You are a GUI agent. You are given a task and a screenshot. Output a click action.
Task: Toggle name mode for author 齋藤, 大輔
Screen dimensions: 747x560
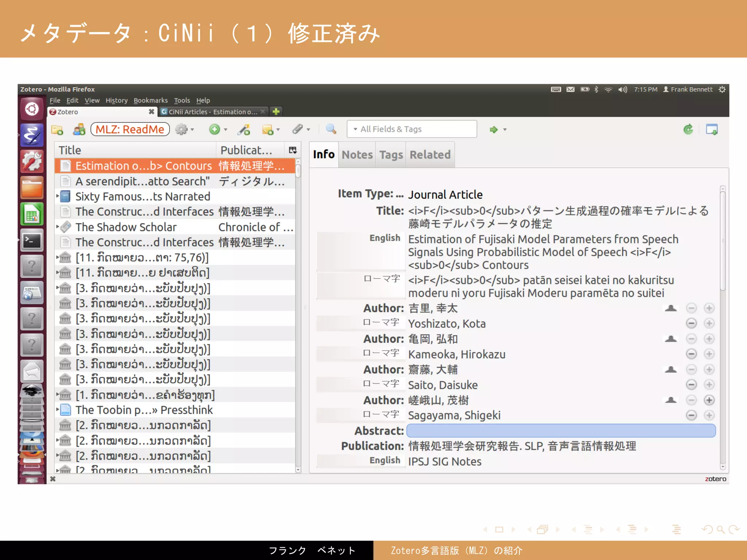[x=670, y=370]
